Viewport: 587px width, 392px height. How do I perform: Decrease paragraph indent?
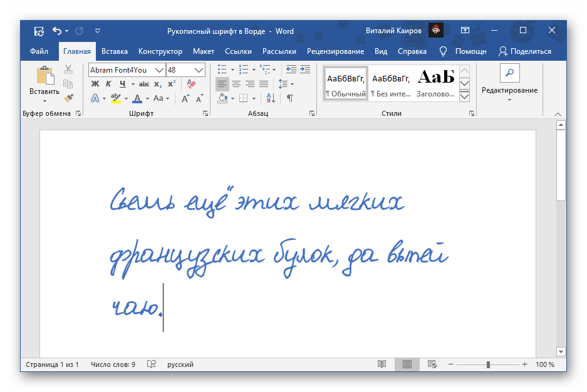coord(291,70)
